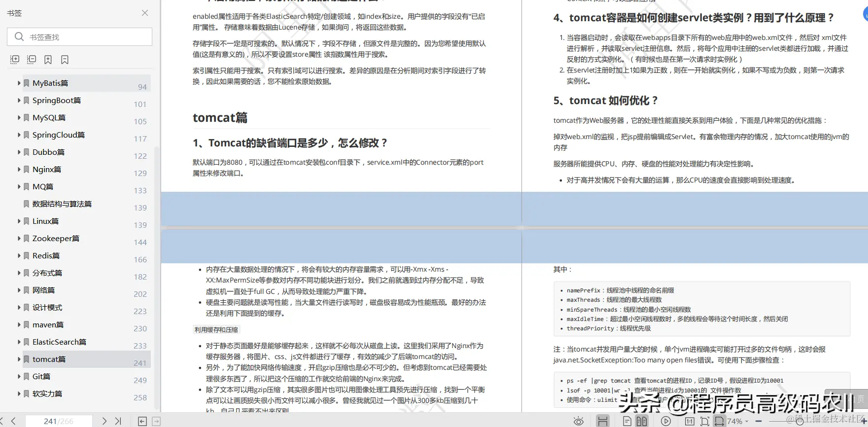This screenshot has width=868, height=427.
Task: Toggle continuous scrolling page mode
Action: point(602,421)
